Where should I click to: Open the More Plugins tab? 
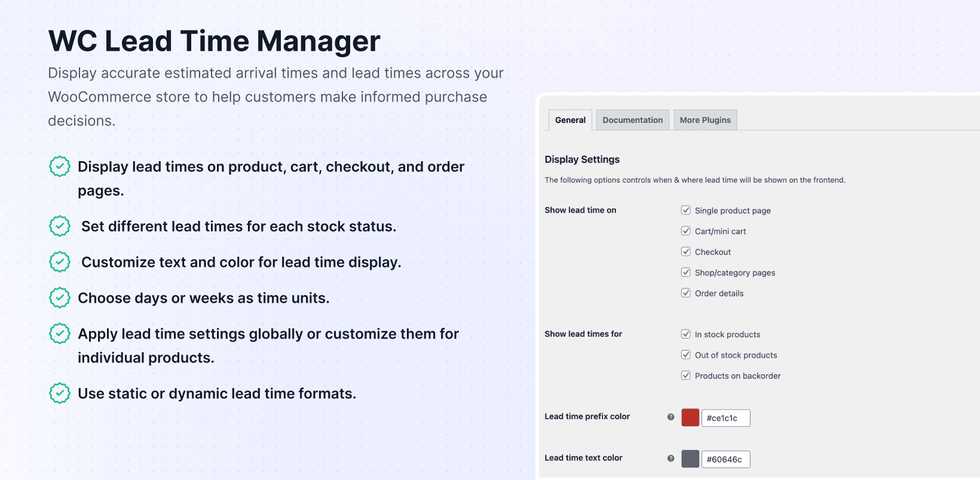pos(705,120)
